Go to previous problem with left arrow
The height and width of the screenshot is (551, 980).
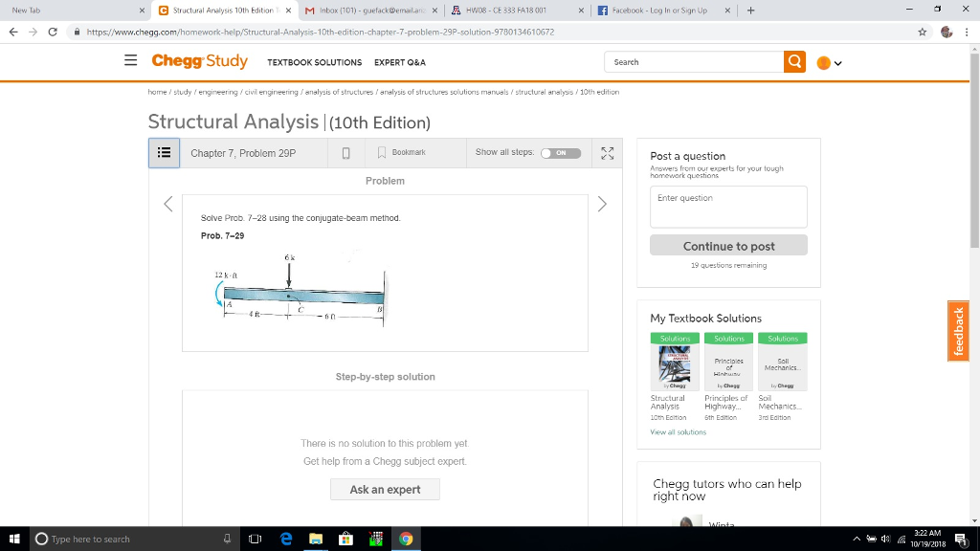click(x=167, y=204)
